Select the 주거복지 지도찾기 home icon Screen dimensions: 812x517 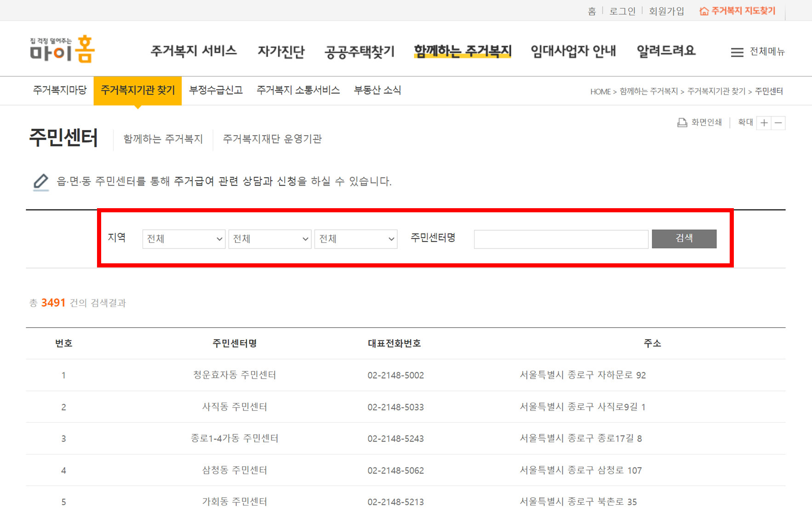click(704, 10)
